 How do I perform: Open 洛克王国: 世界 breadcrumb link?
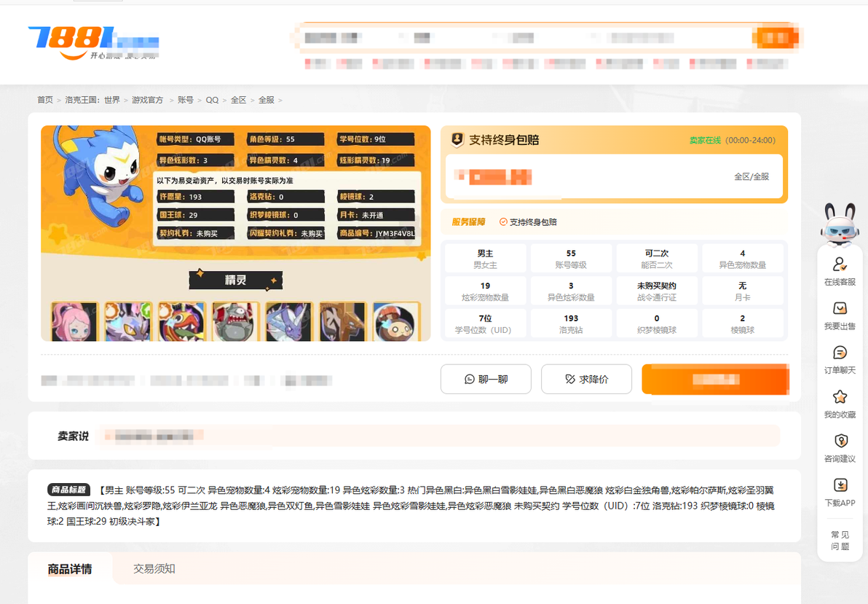point(92,100)
